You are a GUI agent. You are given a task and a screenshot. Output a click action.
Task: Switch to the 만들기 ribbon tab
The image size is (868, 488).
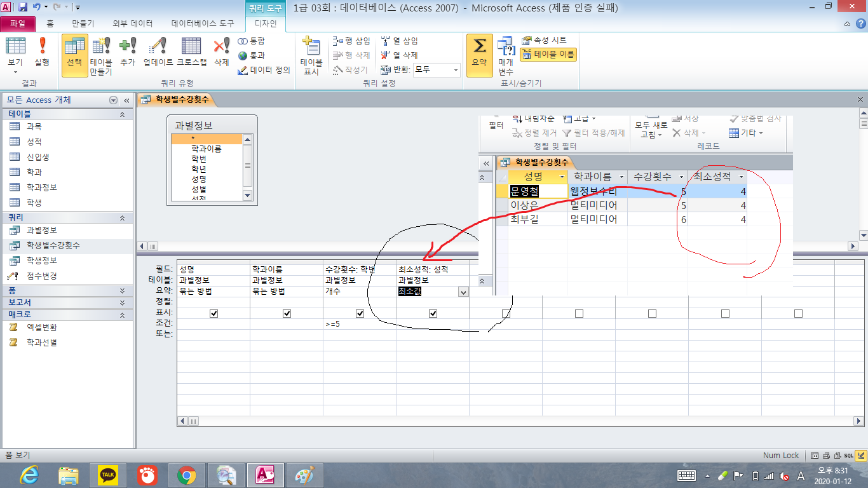[x=83, y=24]
